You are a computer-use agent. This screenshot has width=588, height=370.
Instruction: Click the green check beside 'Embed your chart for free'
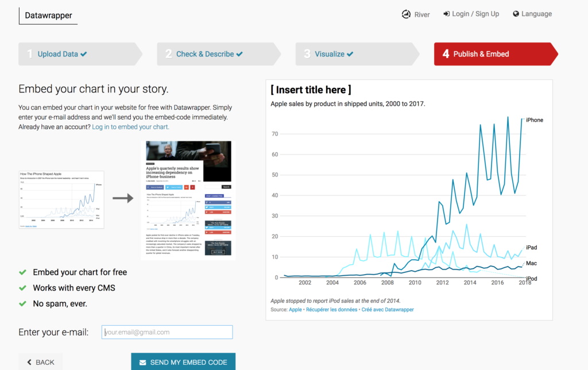[x=21, y=272]
